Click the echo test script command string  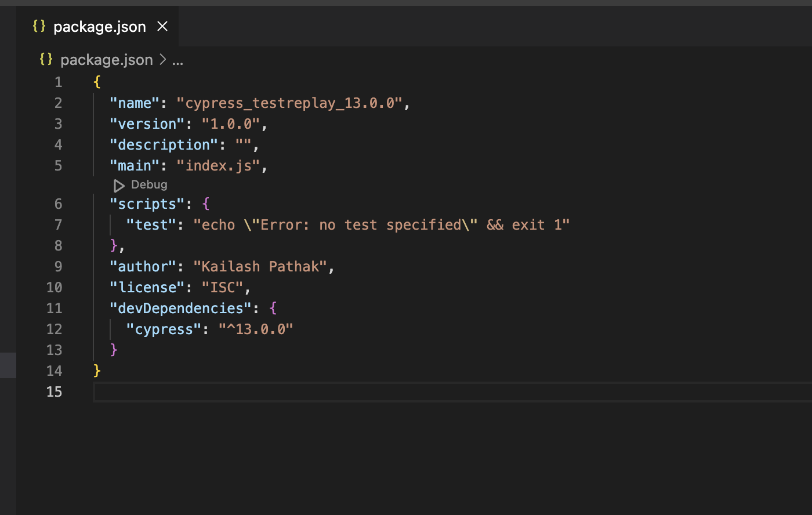(381, 225)
